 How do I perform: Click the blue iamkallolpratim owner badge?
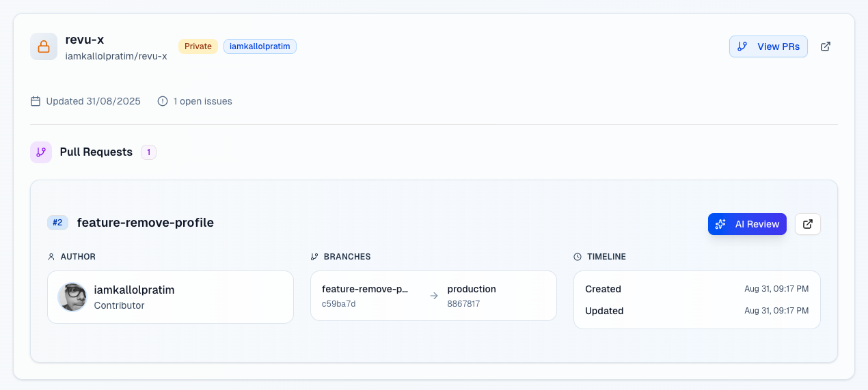click(x=260, y=46)
